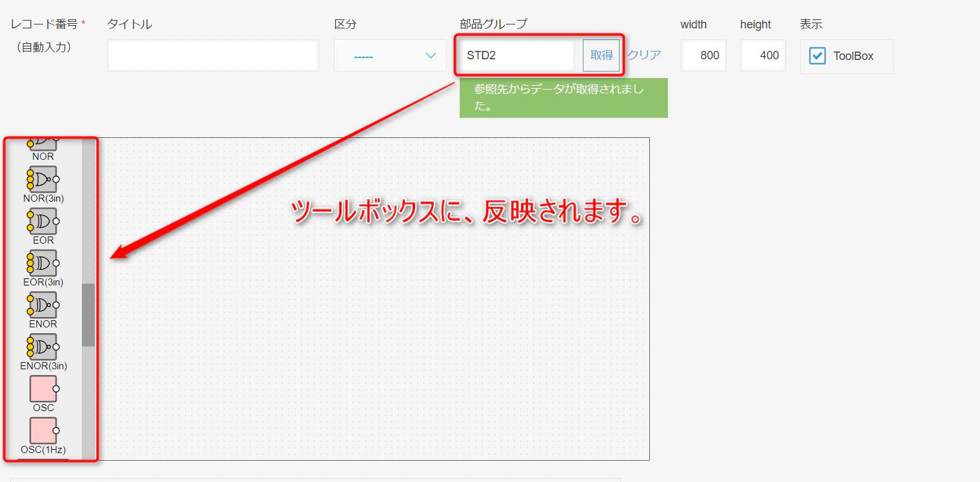Focus the タイトル text field
980x482 pixels.
(213, 55)
